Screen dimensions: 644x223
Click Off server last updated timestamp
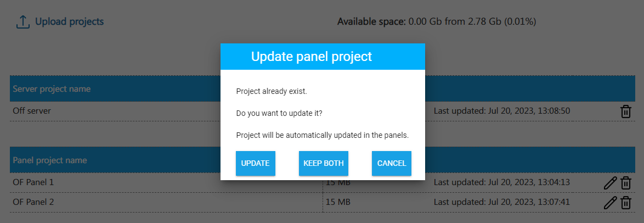click(x=501, y=111)
